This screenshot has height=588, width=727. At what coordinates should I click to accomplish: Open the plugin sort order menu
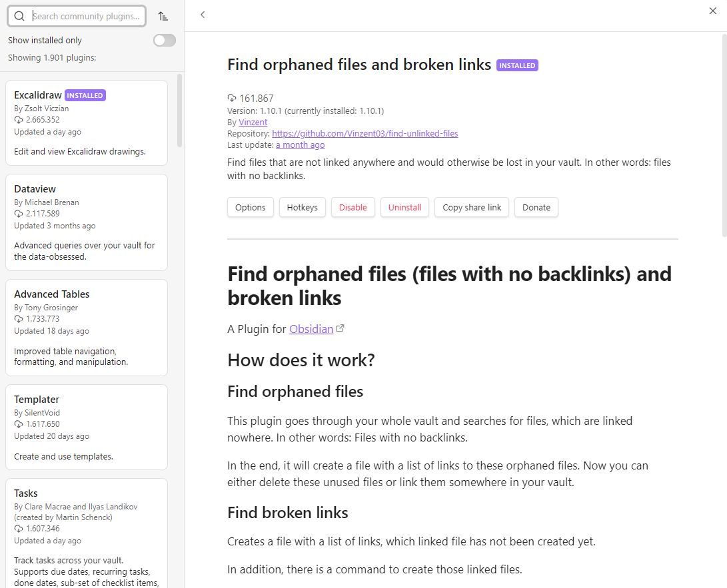tap(163, 16)
